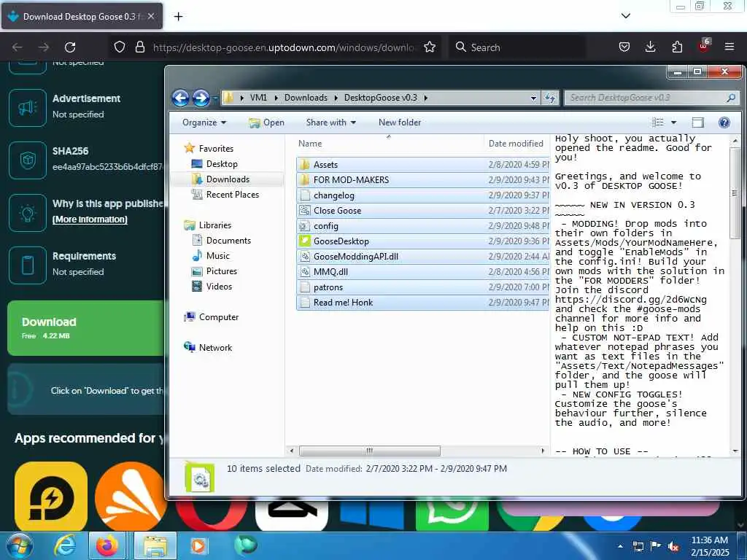Toggle the preview pane button
747x560 pixels.
click(698, 122)
